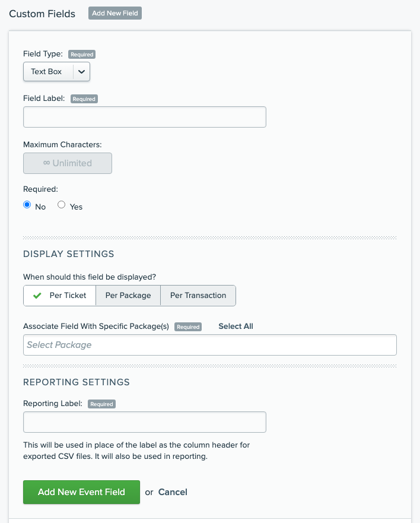
Task: Click the REPORTING SETTINGS heading
Action: (x=77, y=382)
